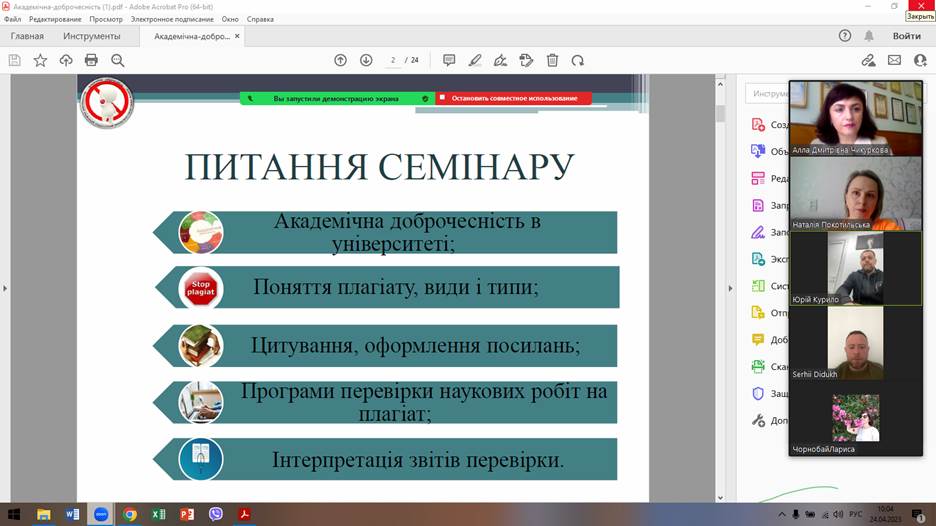Click the Войти sign-in button
936x526 pixels.
click(x=906, y=36)
